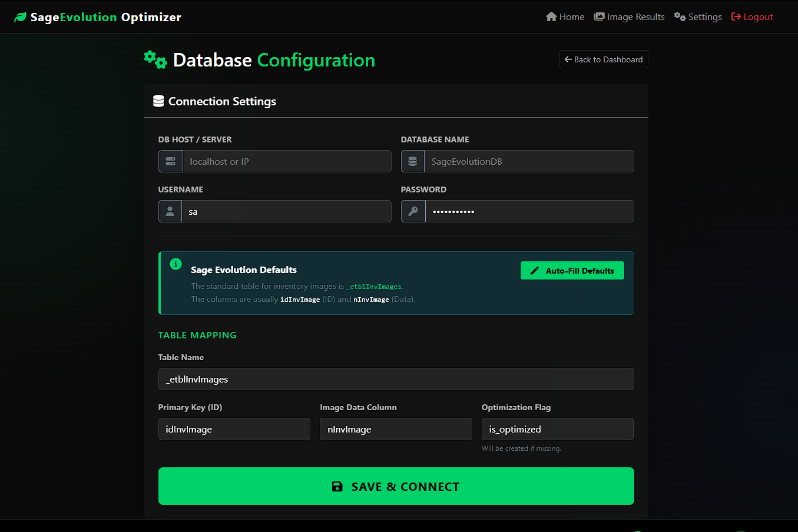Click the Save & Connect button
Screen dimensions: 798x532
coord(396,486)
